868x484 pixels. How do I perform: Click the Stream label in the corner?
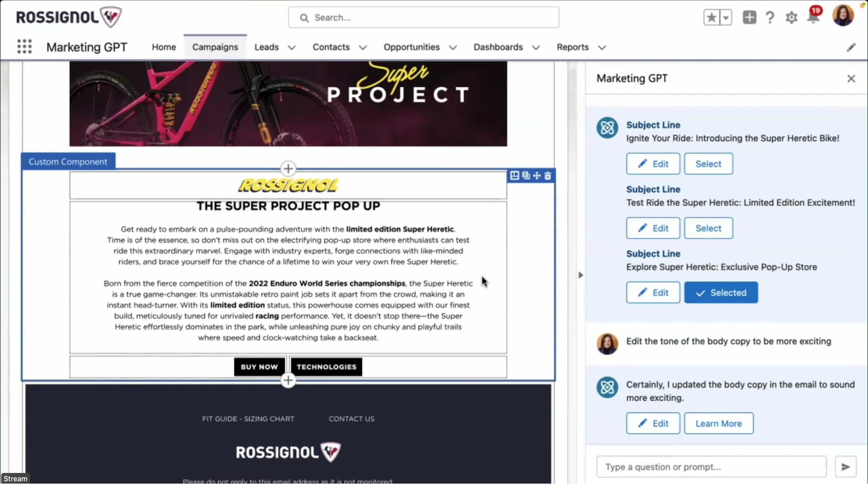(x=15, y=478)
